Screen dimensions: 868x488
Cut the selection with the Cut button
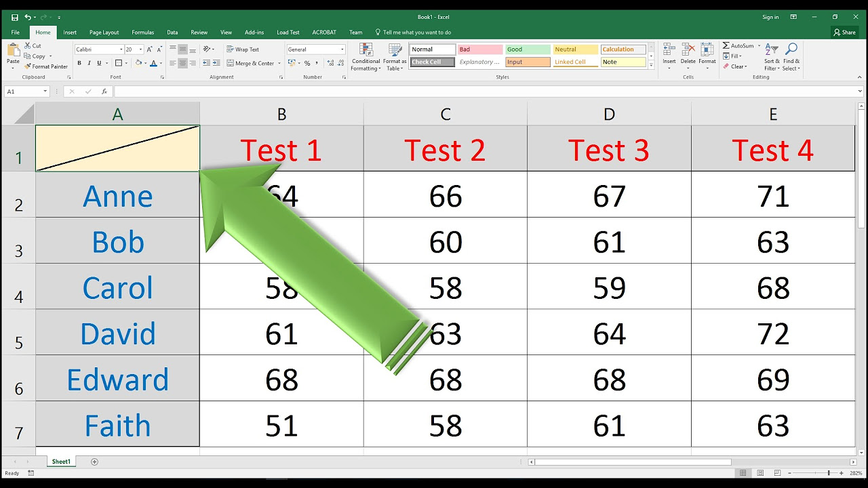click(33, 46)
